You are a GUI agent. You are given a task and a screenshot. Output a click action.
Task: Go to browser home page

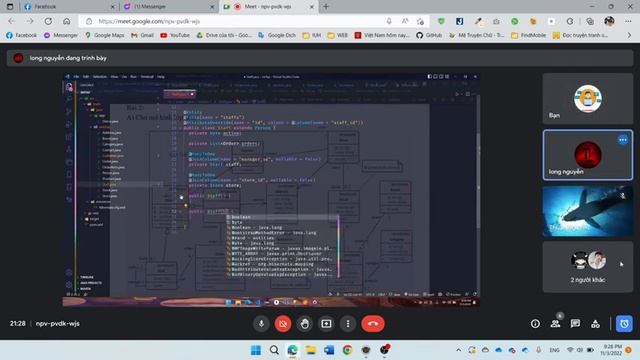(67, 21)
